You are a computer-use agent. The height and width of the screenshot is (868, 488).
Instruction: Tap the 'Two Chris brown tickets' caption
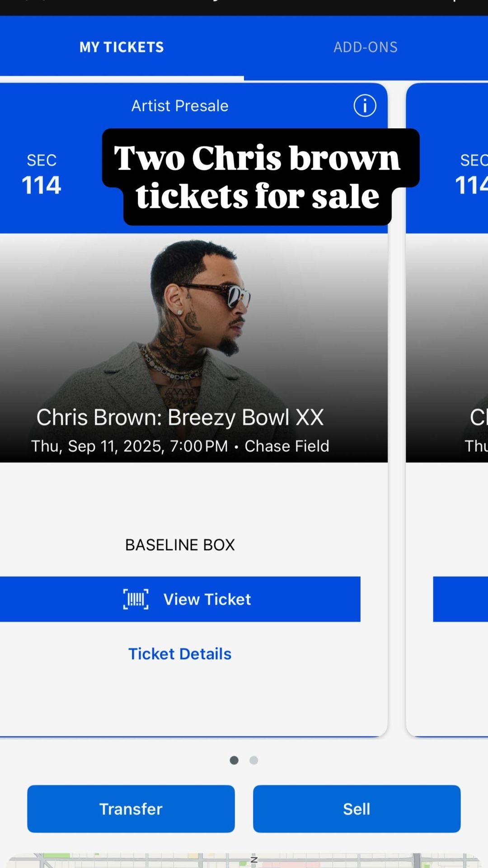[258, 177]
